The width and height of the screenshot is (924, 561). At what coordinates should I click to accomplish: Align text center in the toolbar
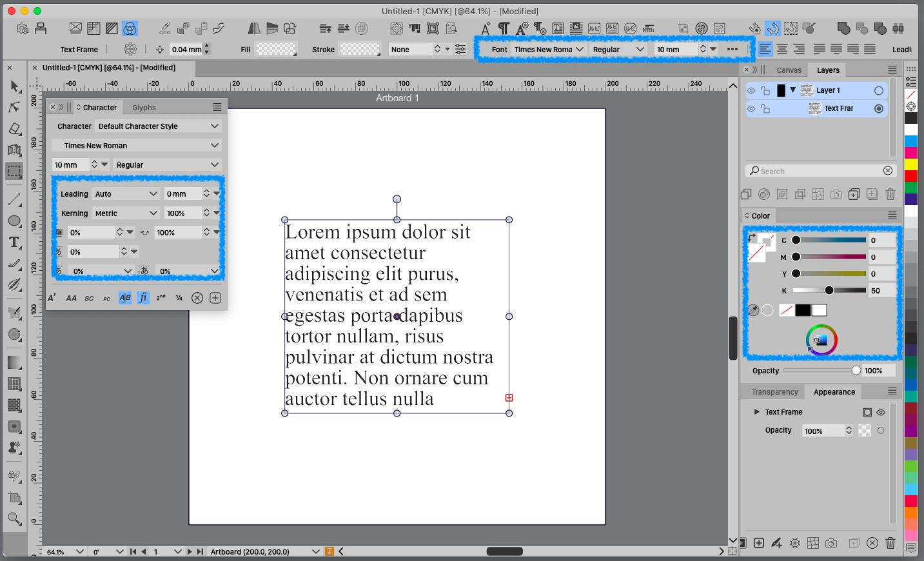pyautogui.click(x=782, y=49)
